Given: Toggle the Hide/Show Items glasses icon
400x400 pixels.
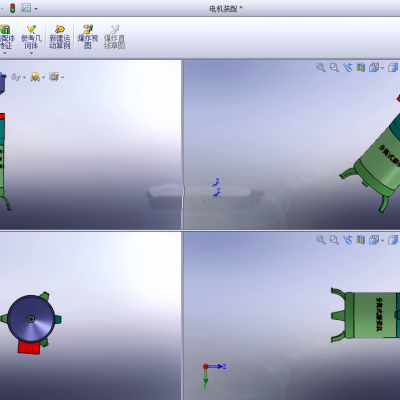Looking at the screenshot, I should click(x=18, y=77).
